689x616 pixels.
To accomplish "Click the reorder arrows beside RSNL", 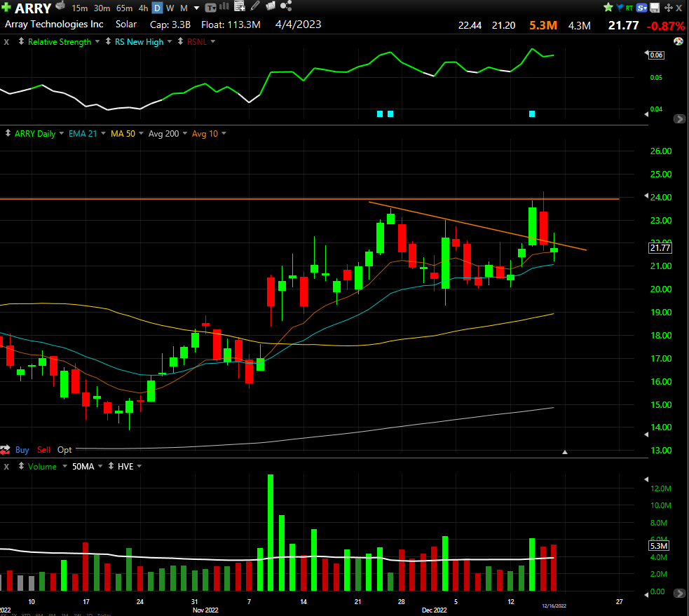I will [180, 41].
